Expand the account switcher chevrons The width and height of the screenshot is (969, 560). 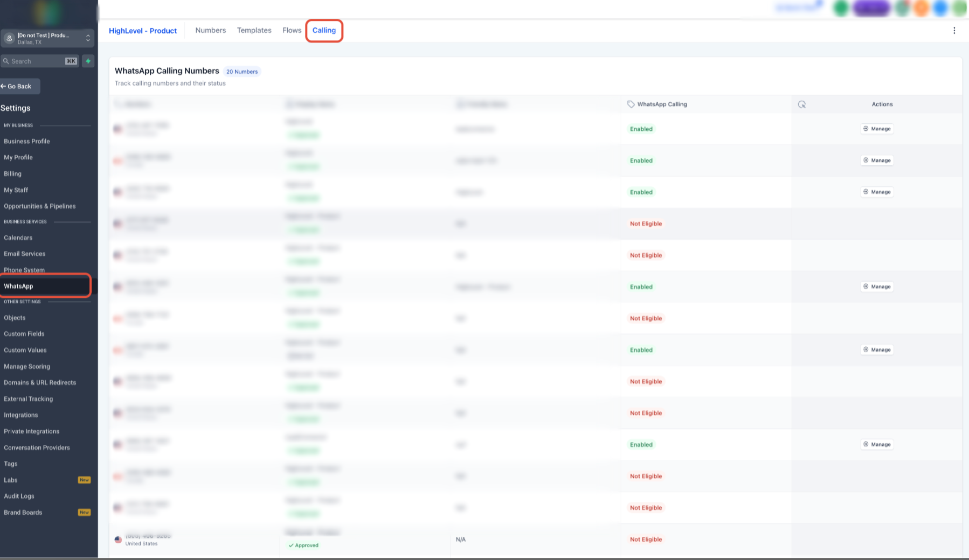click(x=88, y=38)
